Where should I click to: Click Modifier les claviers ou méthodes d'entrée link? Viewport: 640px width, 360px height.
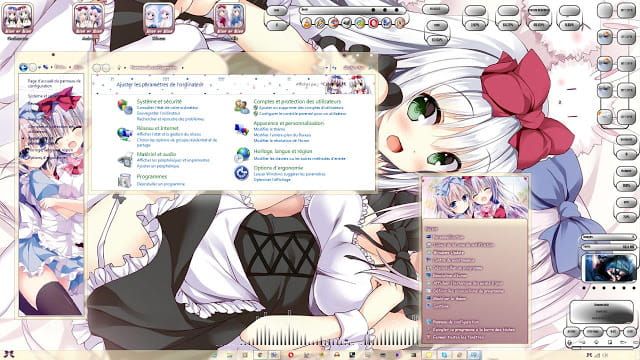pyautogui.click(x=299, y=158)
